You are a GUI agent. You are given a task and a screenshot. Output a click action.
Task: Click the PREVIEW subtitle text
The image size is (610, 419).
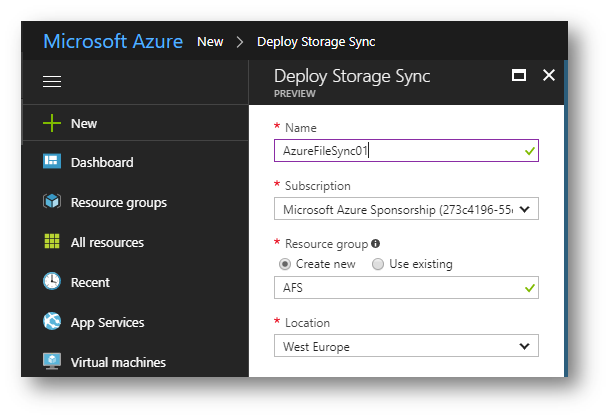(294, 94)
